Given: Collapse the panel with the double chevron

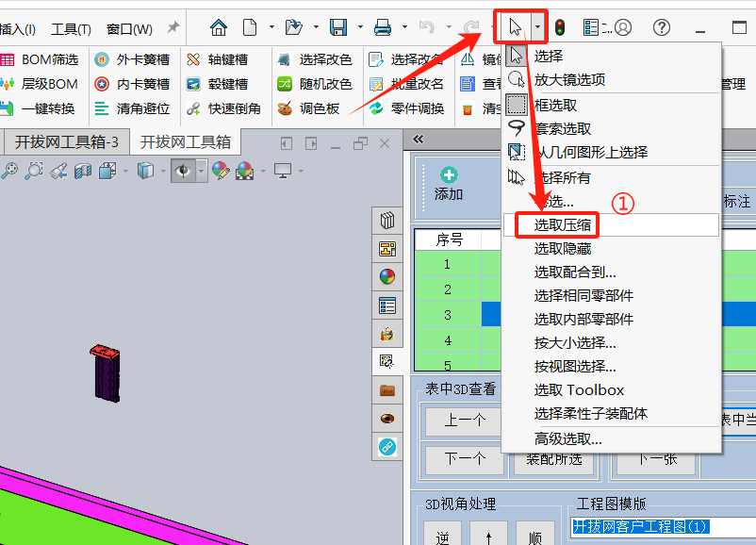Looking at the screenshot, I should pyautogui.click(x=418, y=140).
